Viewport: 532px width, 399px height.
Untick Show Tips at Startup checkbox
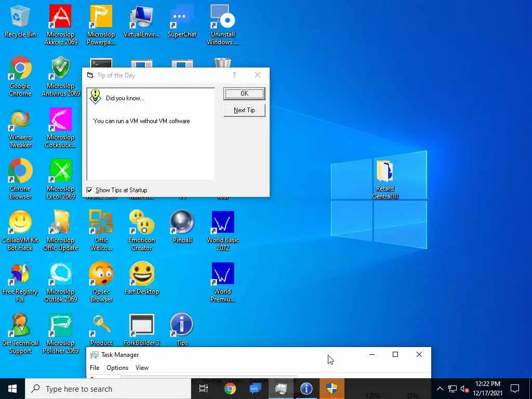(89, 190)
